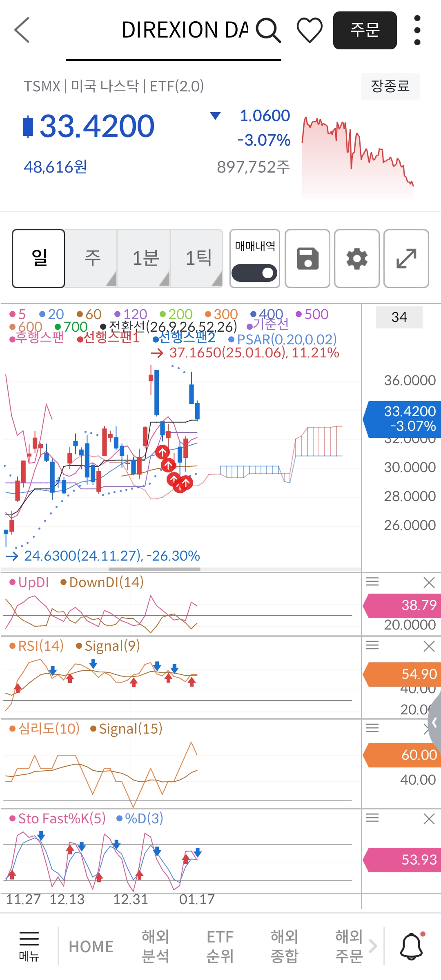Tap the DownDI(14) legend label

102,582
